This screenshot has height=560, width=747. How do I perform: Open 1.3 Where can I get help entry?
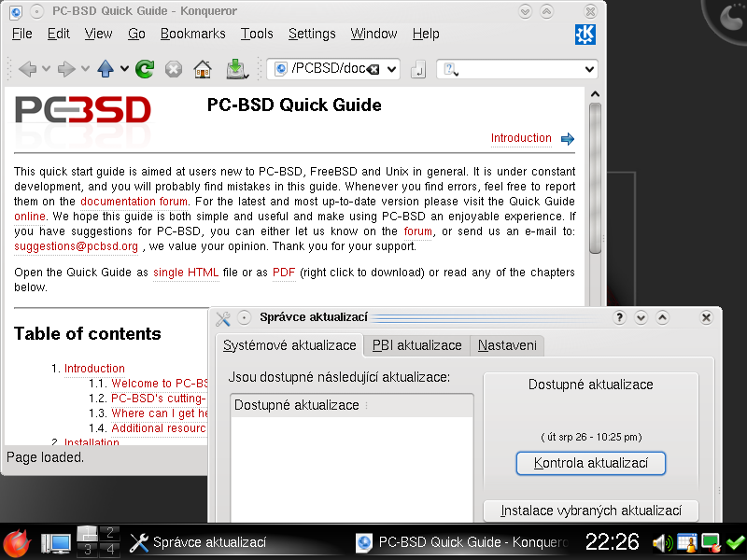coord(160,413)
